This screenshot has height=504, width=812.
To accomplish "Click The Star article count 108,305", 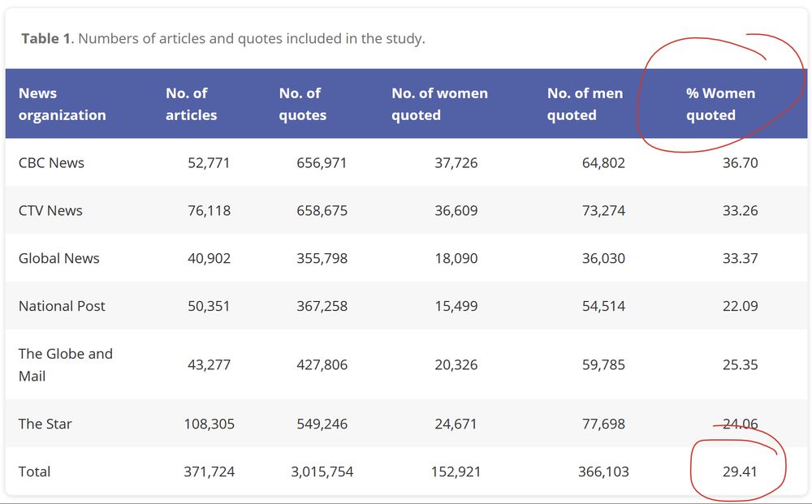I will [209, 424].
